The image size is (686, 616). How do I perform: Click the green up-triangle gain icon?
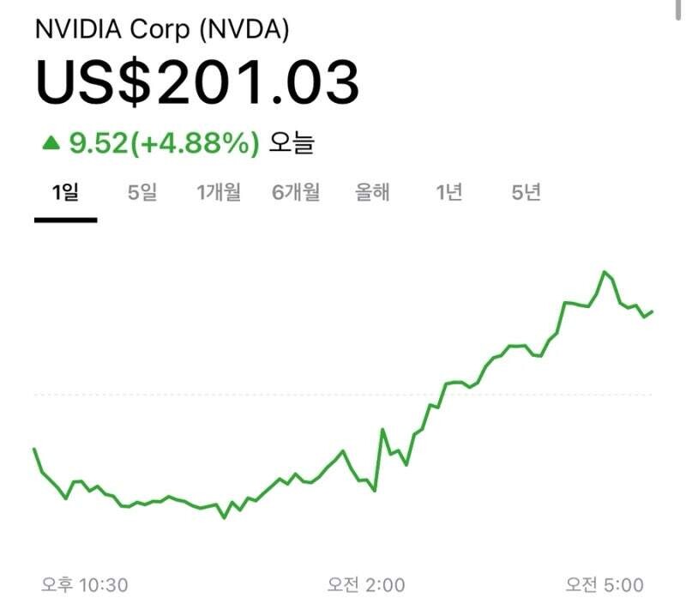click(51, 142)
